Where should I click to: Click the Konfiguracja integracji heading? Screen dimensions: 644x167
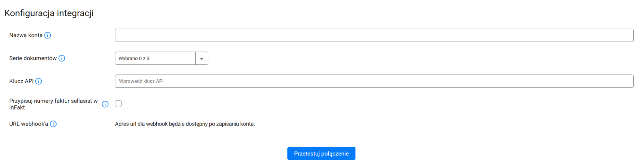(49, 13)
